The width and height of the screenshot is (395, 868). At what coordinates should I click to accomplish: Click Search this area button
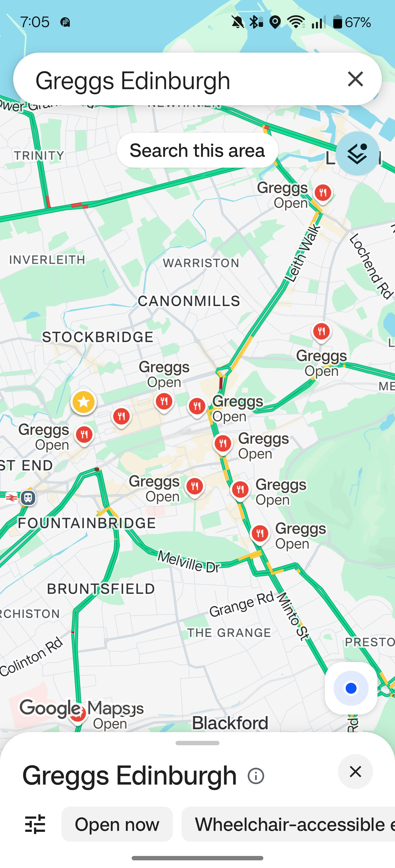tap(197, 150)
